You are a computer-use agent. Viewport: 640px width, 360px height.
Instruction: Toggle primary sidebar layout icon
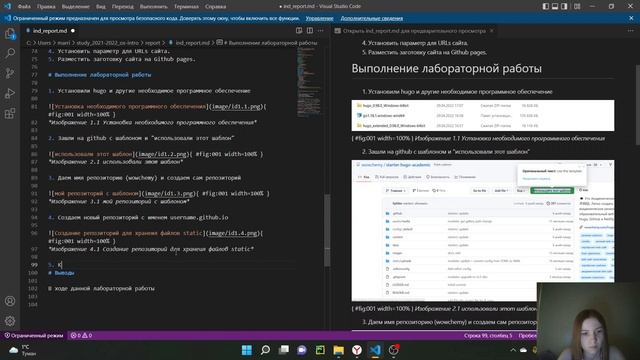(x=546, y=7)
